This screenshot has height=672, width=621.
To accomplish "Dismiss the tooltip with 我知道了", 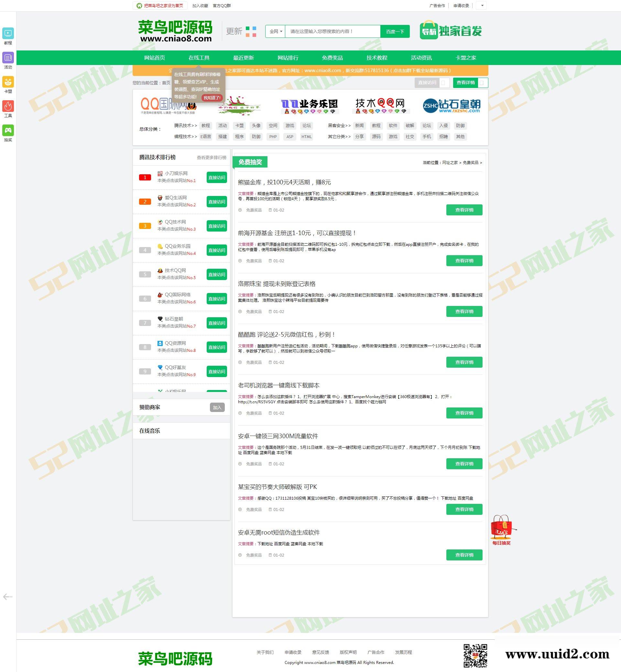I will coord(212,98).
